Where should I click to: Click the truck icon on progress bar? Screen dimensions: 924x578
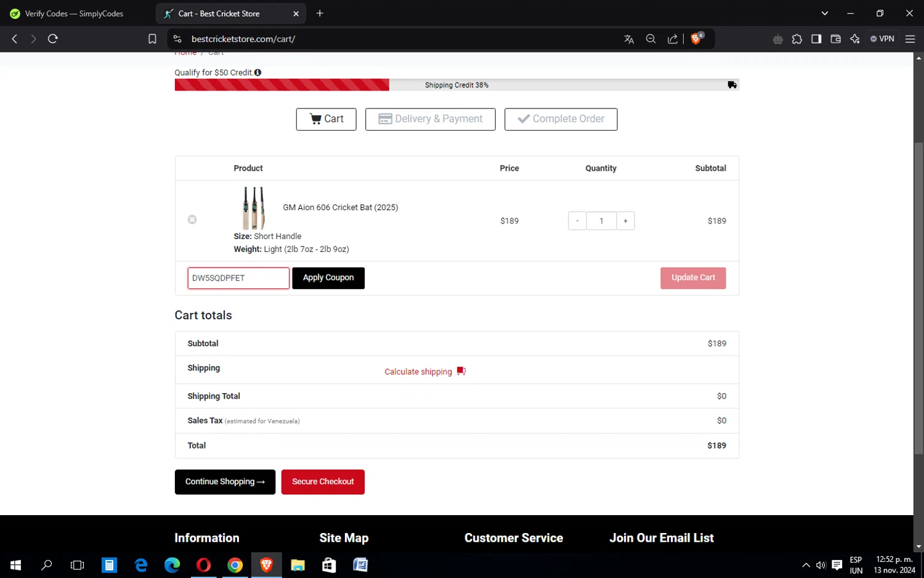pyautogui.click(x=732, y=85)
